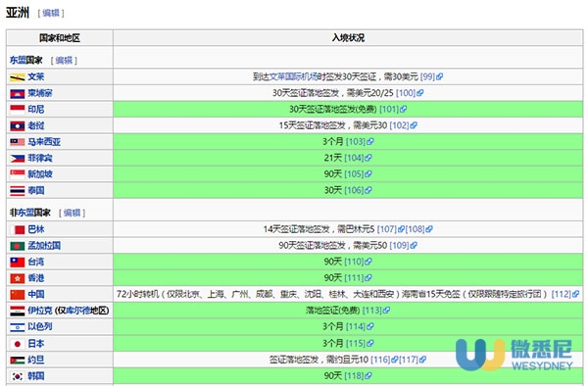Image resolution: width=588 pixels, height=386 pixels.
Task: Click the Taiwan flag icon
Action: [18, 262]
